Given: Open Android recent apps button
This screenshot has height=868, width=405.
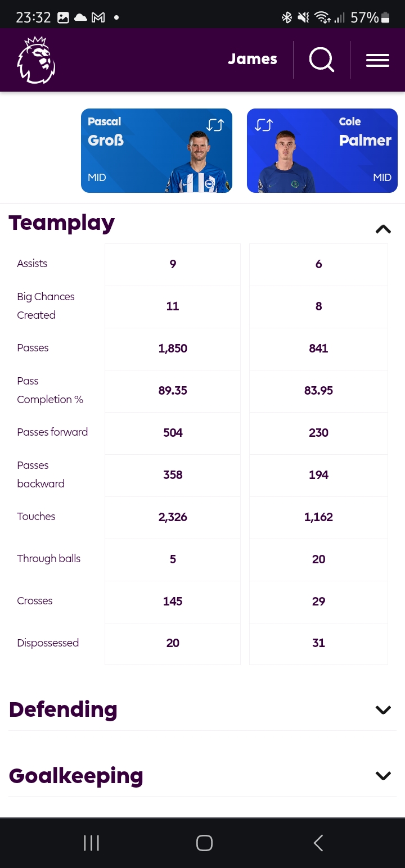Looking at the screenshot, I should coord(91,843).
